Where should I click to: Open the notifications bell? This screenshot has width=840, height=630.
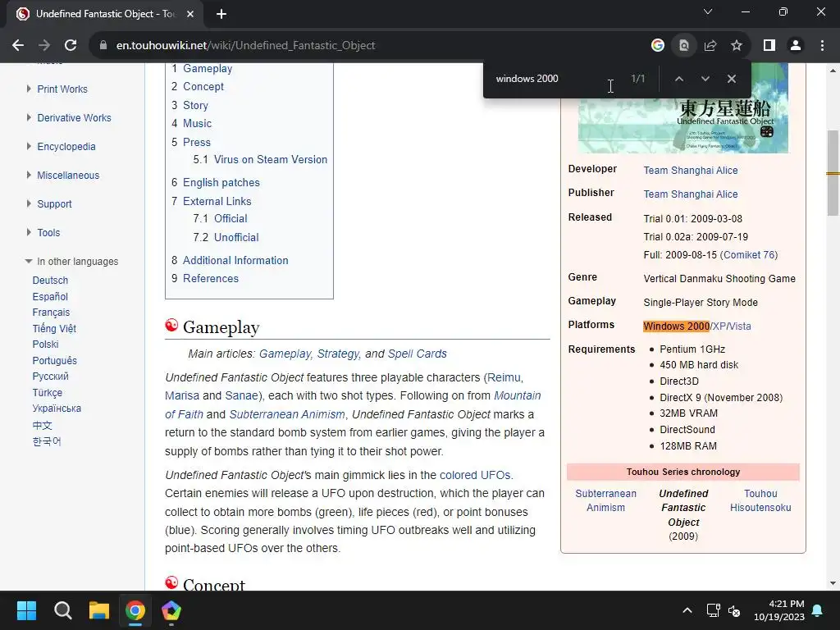coord(818,610)
